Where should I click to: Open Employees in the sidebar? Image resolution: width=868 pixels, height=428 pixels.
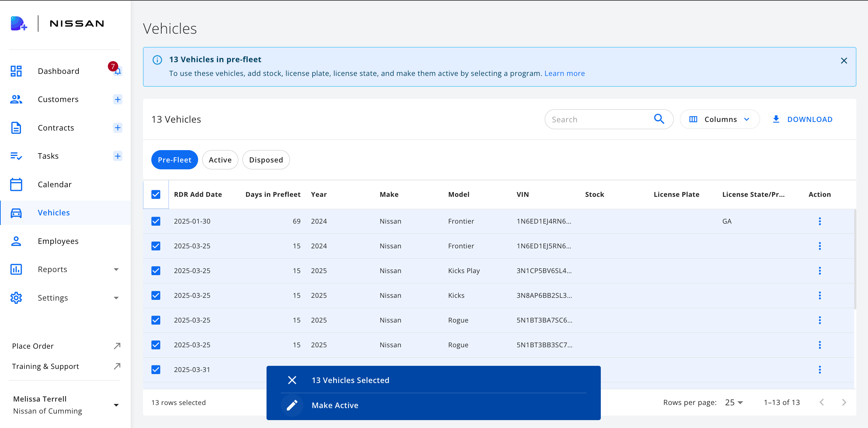pyautogui.click(x=58, y=241)
